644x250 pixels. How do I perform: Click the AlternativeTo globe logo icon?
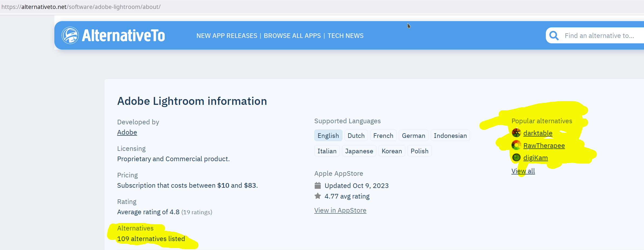pyautogui.click(x=70, y=35)
